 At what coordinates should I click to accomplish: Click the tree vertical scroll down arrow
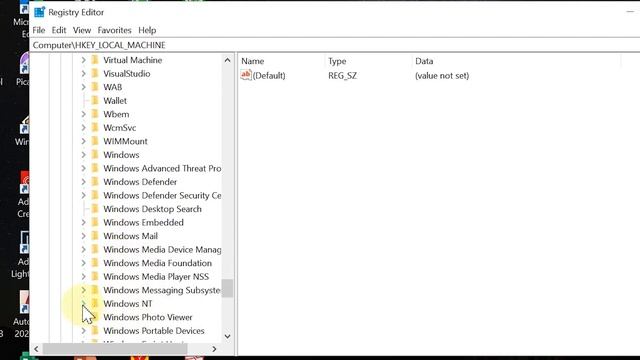[x=227, y=336]
